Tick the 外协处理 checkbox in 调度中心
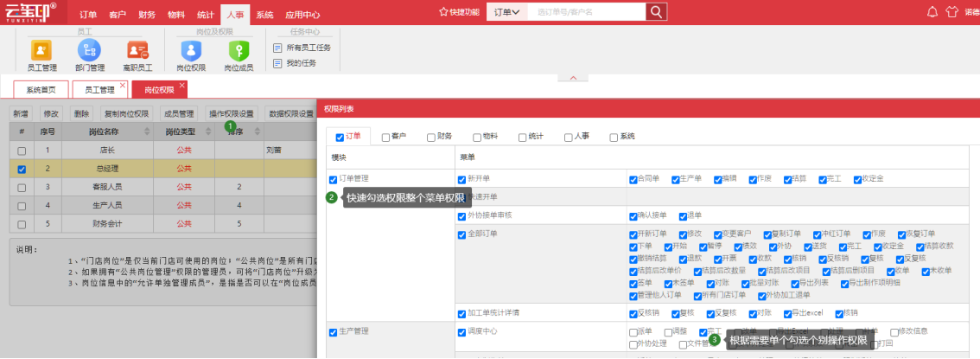 point(633,344)
